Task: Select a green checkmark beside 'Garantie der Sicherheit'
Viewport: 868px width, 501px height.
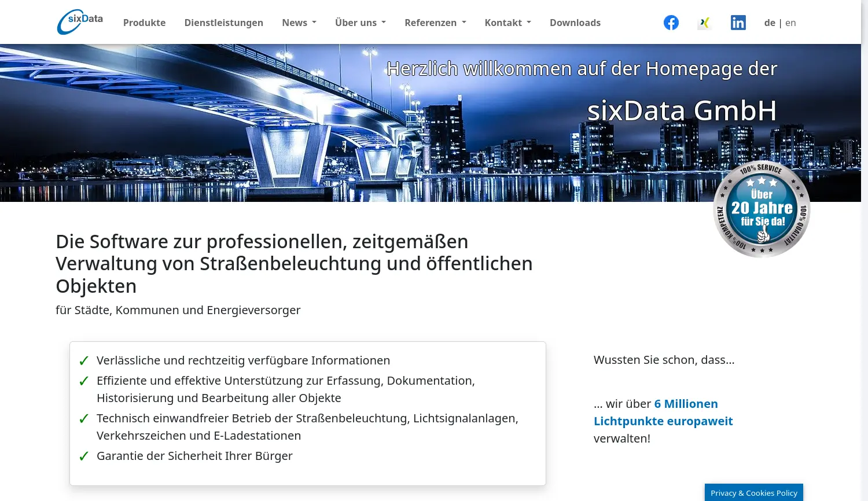Action: pyautogui.click(x=84, y=456)
